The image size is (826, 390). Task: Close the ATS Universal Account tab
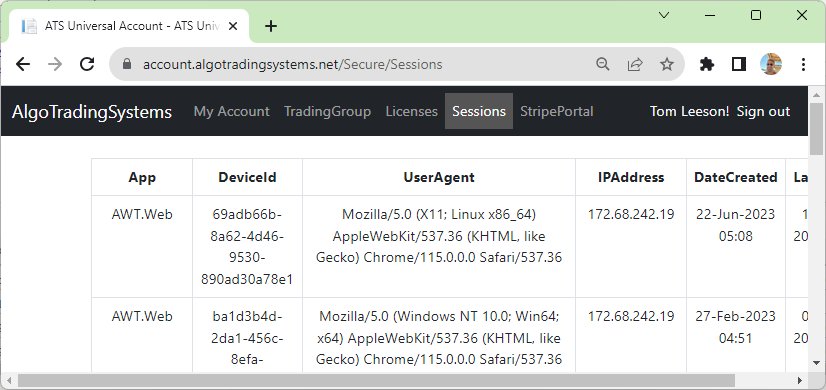pos(233,26)
